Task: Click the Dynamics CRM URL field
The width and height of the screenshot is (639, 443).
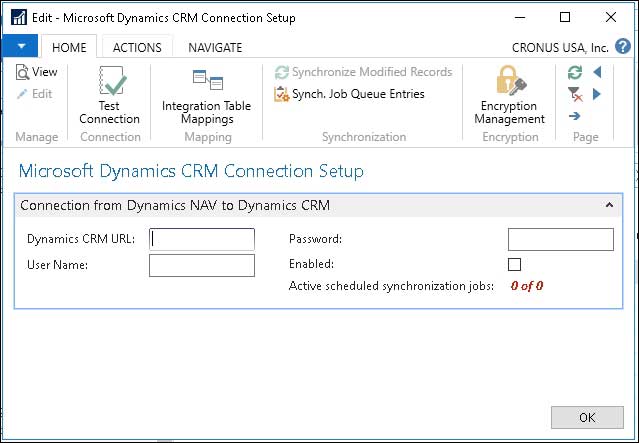Action: tap(202, 239)
